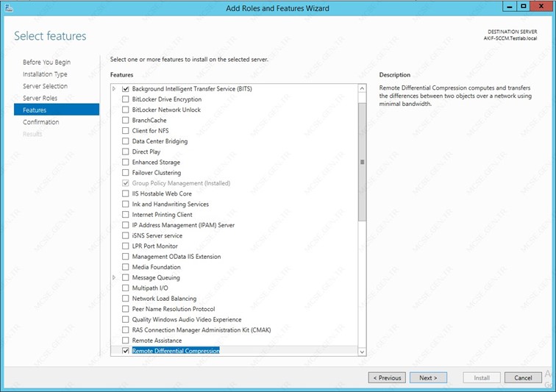Check the Message Queuing checkbox

tap(125, 277)
